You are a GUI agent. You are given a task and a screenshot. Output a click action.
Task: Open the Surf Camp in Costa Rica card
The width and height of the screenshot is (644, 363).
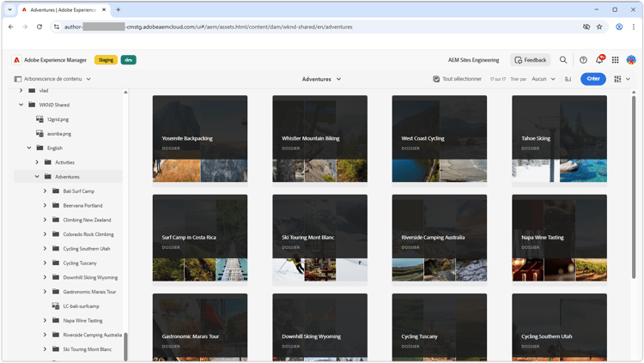(200, 238)
